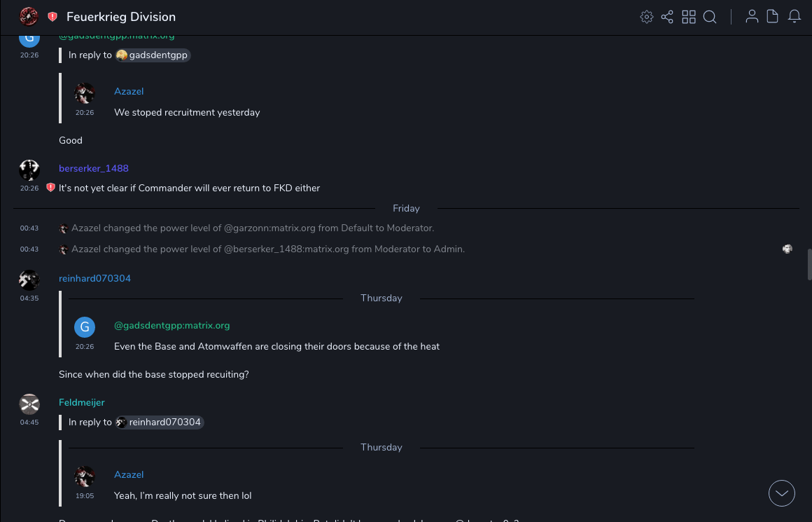
Task: Click the blue G avatar in quote
Action: pos(84,327)
